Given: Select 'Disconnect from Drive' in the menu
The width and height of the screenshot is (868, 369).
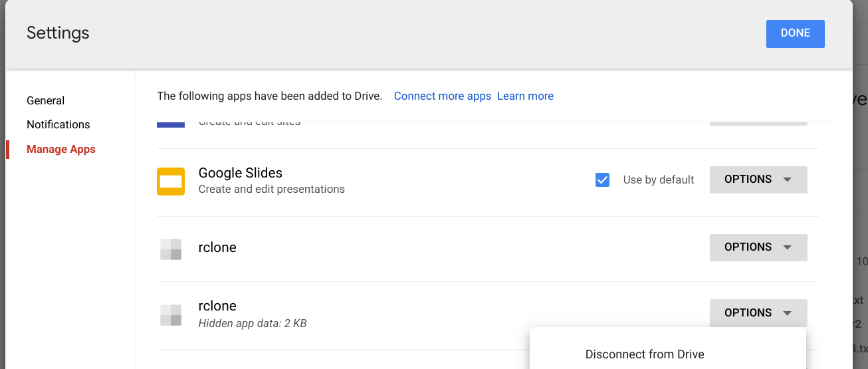Looking at the screenshot, I should click(644, 354).
